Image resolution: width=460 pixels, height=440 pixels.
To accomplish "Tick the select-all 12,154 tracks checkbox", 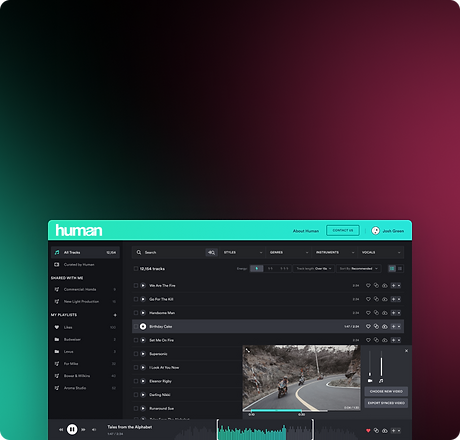I will [136, 268].
